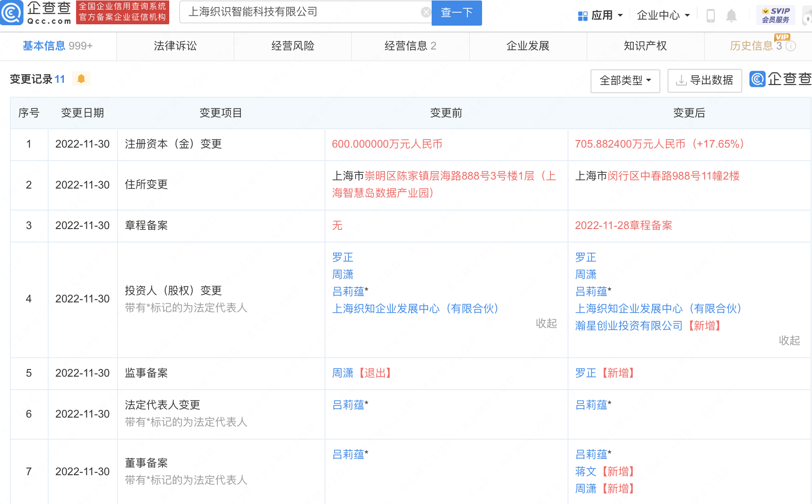Open 周潇【新增】 link in 董事备案 row
The image size is (812, 504).
click(607, 489)
